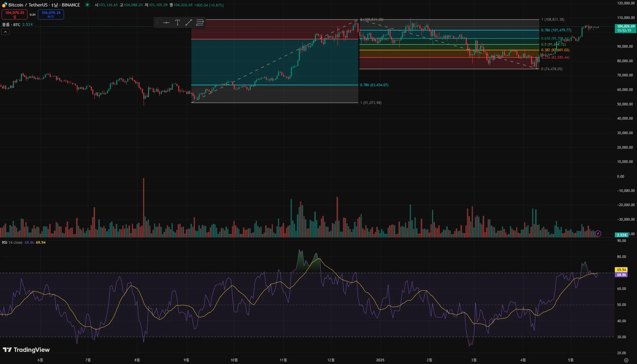Select the Text tool in floating toolbar

177,23
